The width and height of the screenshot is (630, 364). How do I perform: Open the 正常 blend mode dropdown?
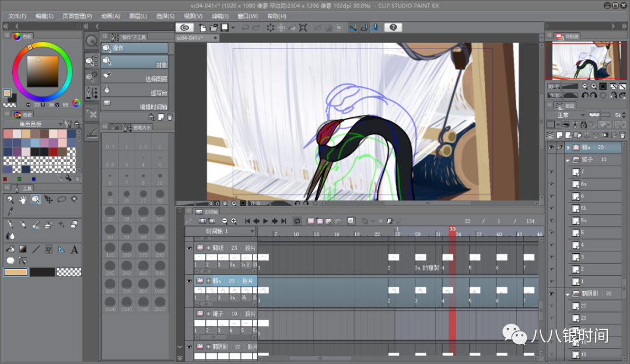pyautogui.click(x=566, y=115)
